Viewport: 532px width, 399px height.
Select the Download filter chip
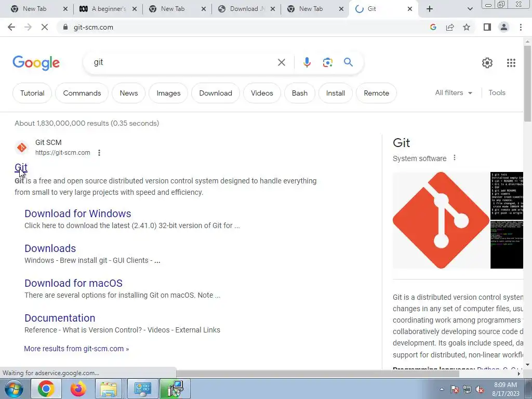216,93
